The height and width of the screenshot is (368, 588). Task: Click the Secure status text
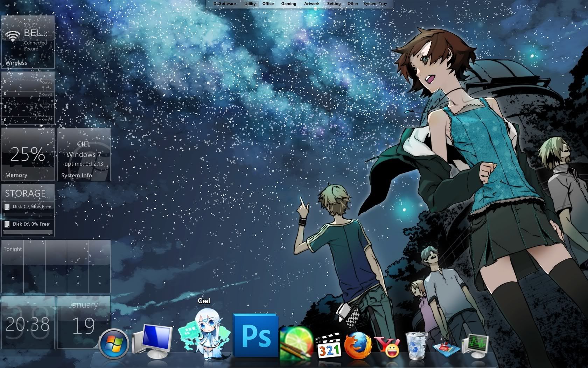[x=31, y=49]
